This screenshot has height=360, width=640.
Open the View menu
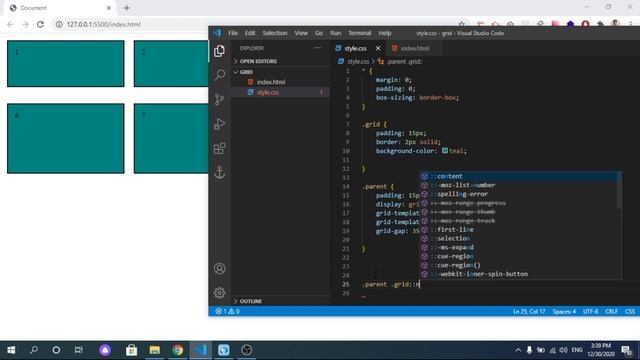(301, 33)
